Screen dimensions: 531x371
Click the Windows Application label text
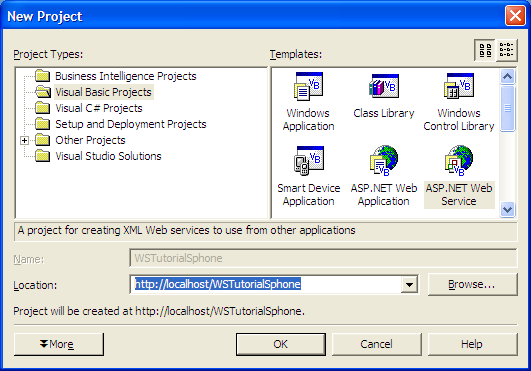coord(308,119)
